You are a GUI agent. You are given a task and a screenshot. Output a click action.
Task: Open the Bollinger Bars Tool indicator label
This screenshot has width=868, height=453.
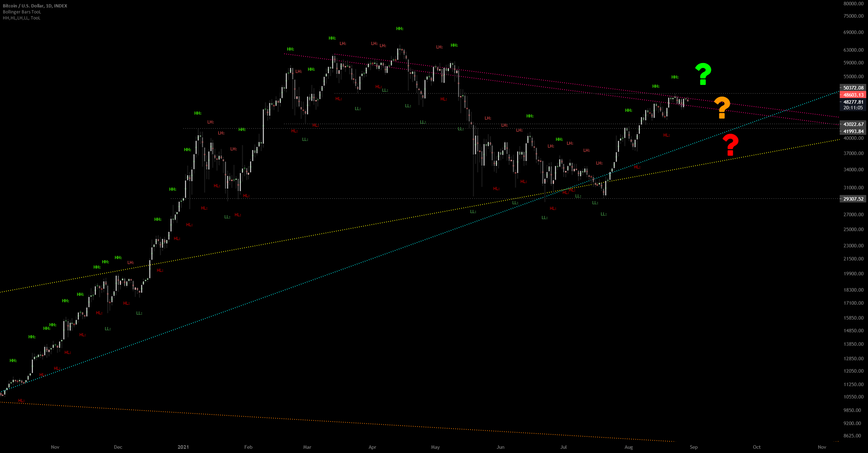pyautogui.click(x=22, y=12)
